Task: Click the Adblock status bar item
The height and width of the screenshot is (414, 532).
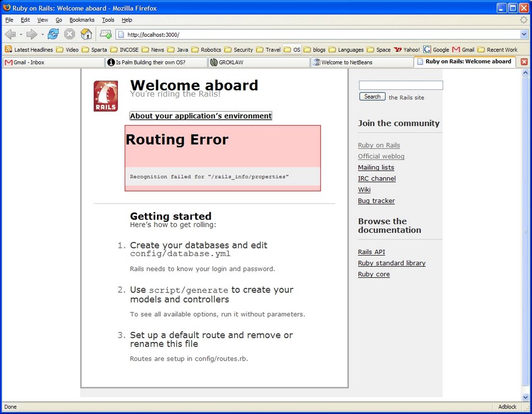Action: click(x=507, y=407)
